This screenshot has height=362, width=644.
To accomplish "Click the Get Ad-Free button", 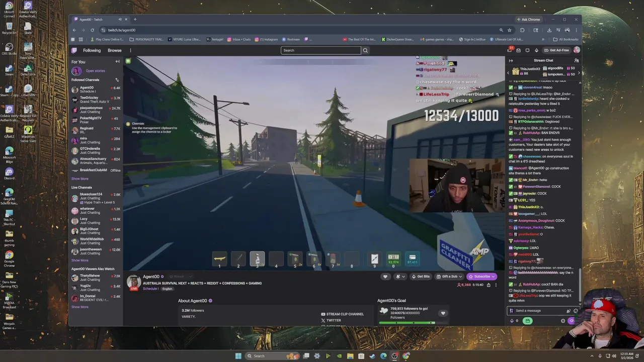I will coord(556,50).
